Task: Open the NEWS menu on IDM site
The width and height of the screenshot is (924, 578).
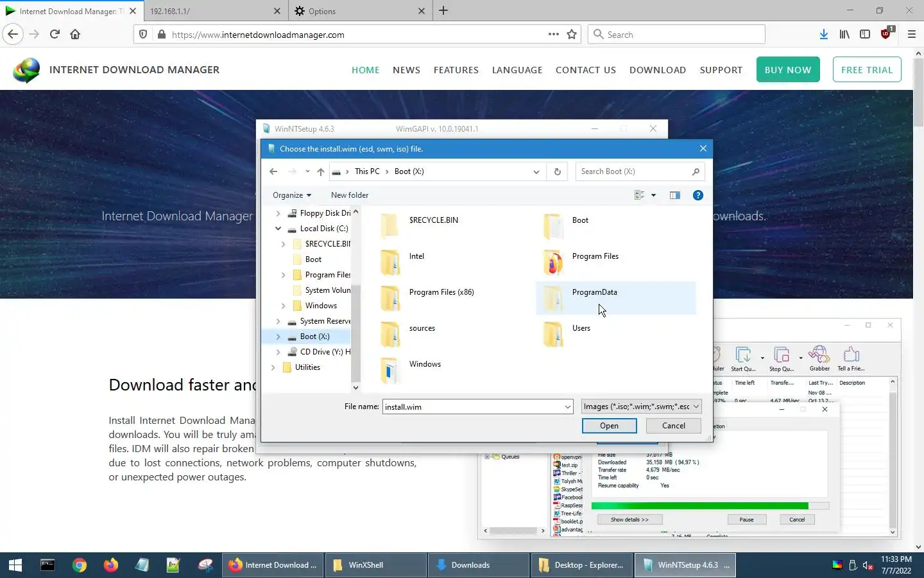Action: tap(406, 70)
